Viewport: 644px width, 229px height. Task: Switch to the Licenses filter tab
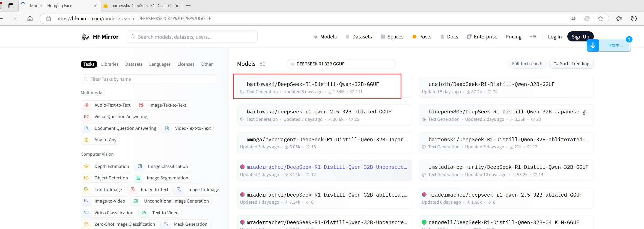186,64
